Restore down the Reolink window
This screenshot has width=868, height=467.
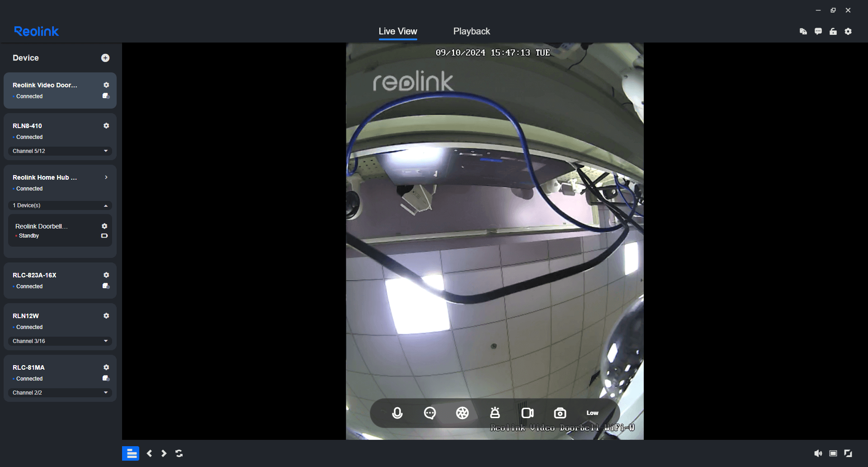coord(833,10)
